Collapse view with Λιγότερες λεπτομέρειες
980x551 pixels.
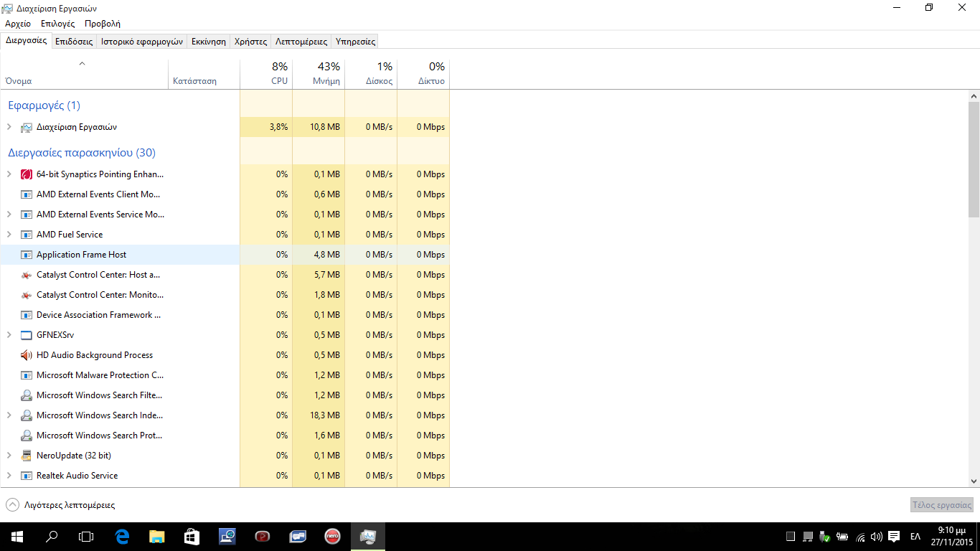point(60,505)
